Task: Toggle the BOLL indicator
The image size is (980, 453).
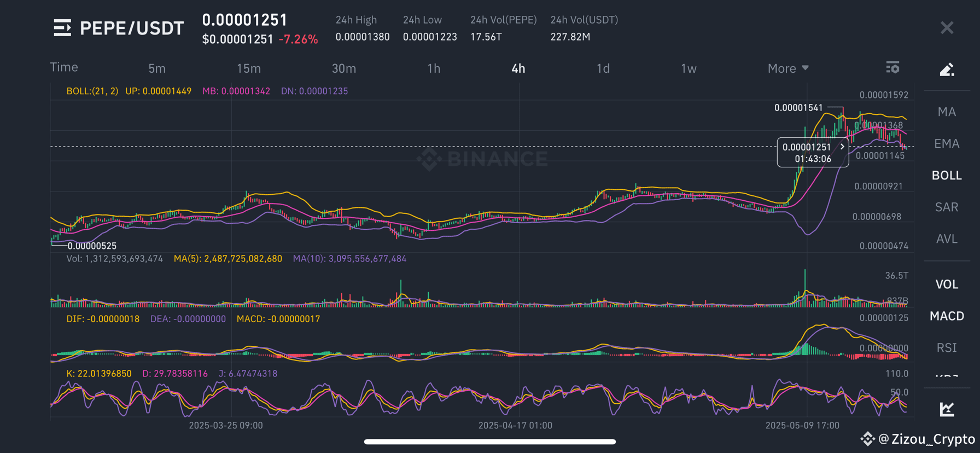Action: [947, 176]
